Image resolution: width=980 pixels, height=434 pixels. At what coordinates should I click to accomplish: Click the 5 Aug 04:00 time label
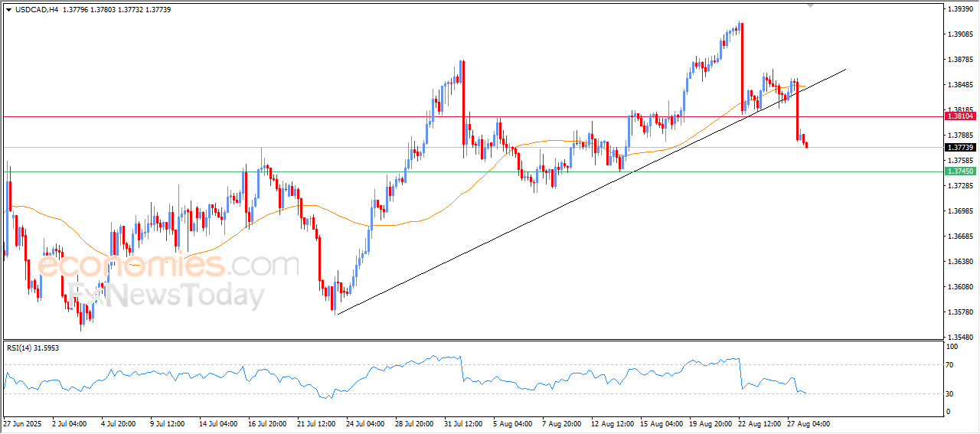tap(512, 423)
